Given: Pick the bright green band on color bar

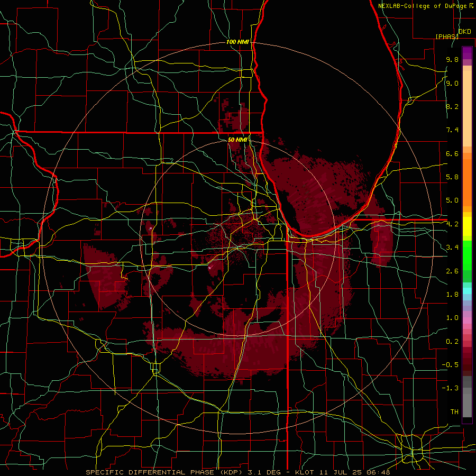Looking at the screenshot, I should point(467,255).
